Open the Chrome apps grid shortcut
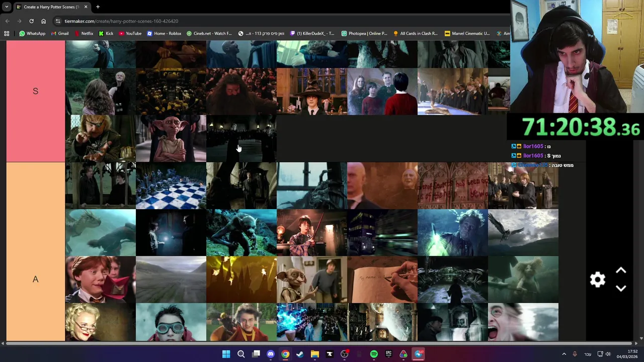644x362 pixels. [7, 33]
